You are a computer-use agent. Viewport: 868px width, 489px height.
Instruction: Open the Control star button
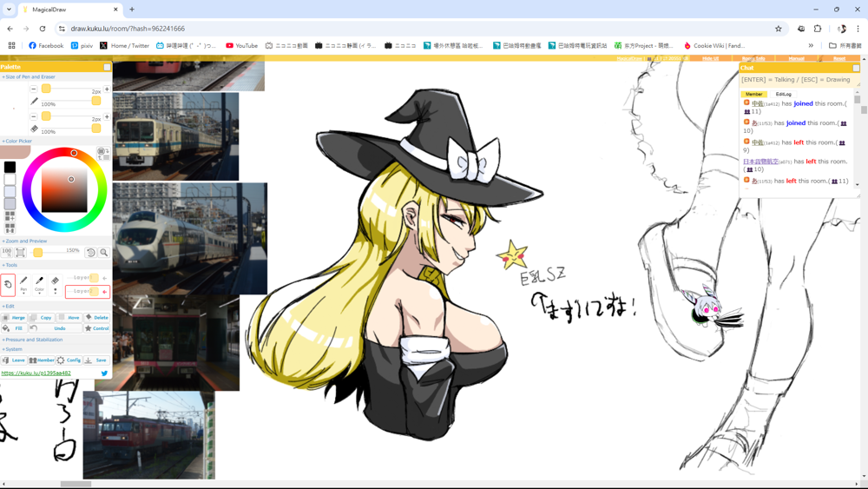tap(97, 328)
